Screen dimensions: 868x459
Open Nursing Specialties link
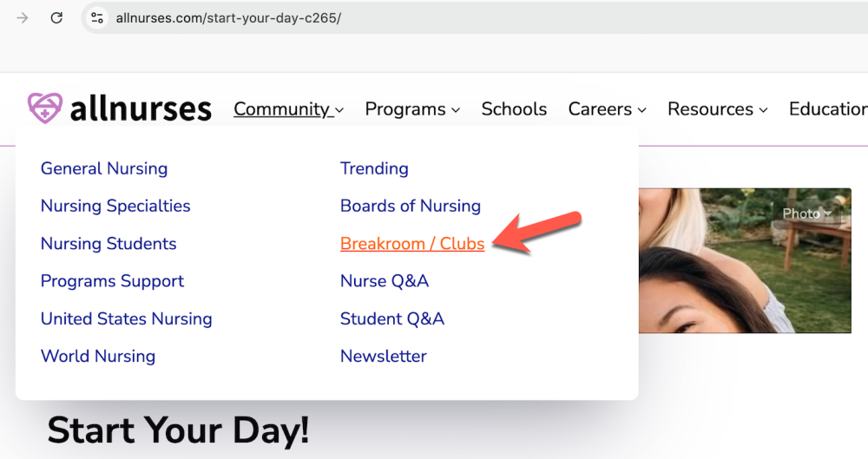tap(115, 206)
